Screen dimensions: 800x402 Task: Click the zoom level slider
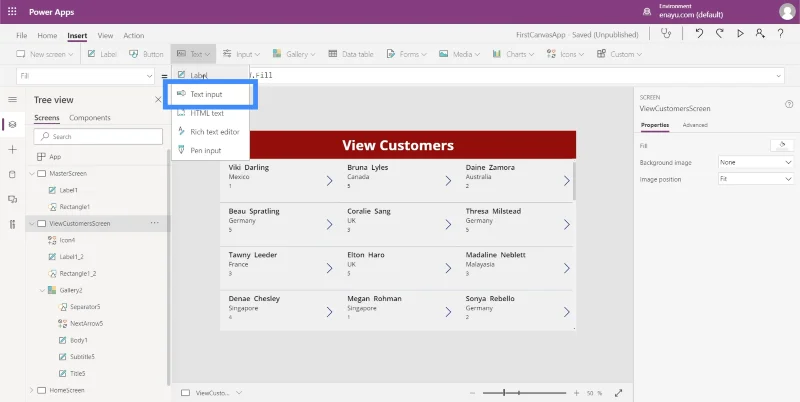[524, 393]
